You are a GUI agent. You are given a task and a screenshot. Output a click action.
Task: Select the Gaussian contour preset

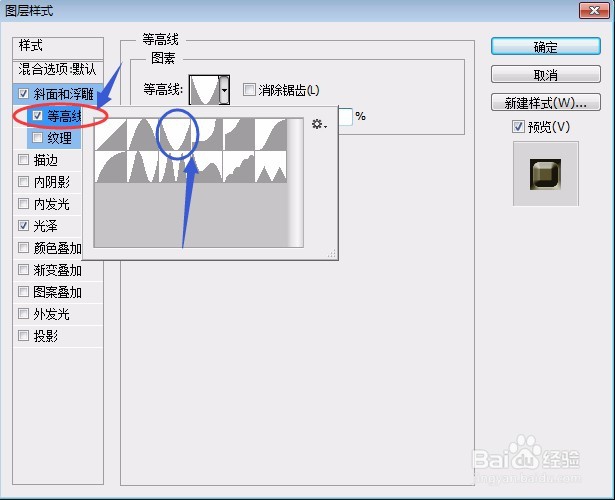tap(271, 134)
